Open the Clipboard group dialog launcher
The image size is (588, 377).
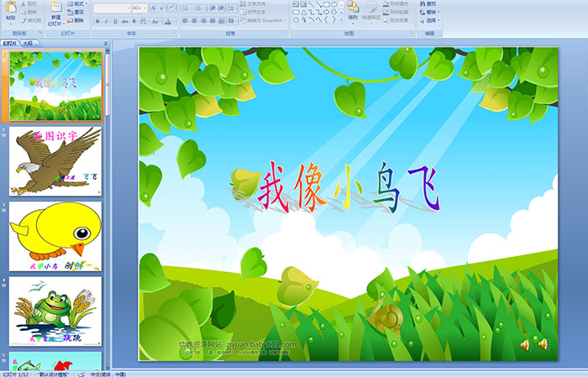(x=41, y=33)
